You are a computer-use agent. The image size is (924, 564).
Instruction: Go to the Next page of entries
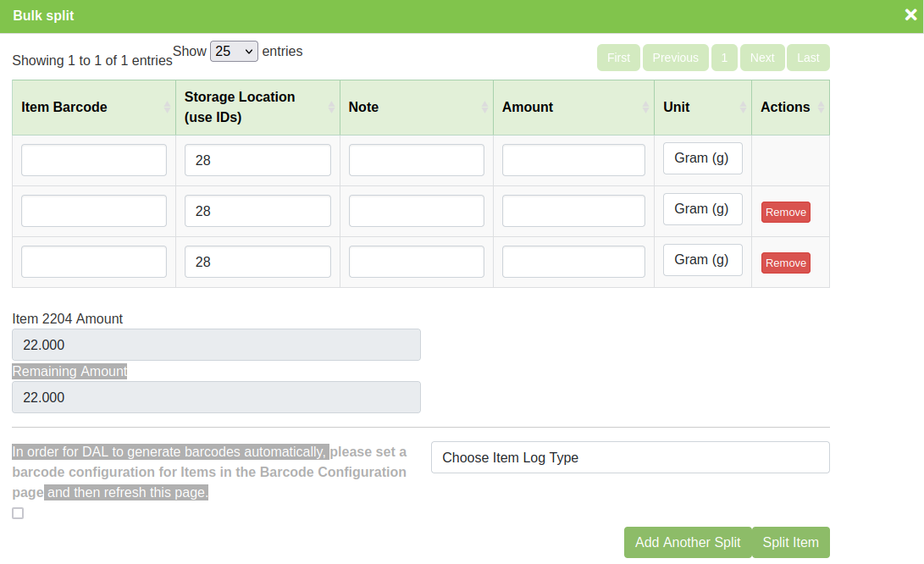pos(761,58)
